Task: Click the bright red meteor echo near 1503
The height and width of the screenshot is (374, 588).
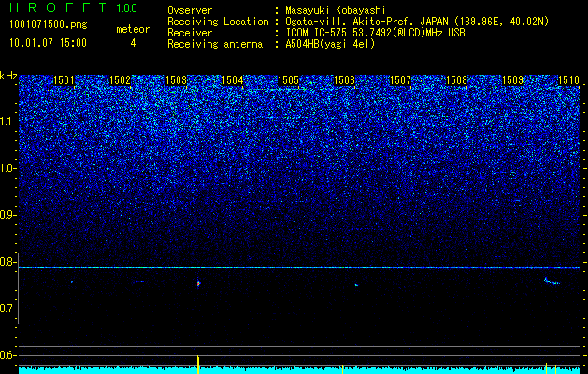Action: click(x=199, y=284)
